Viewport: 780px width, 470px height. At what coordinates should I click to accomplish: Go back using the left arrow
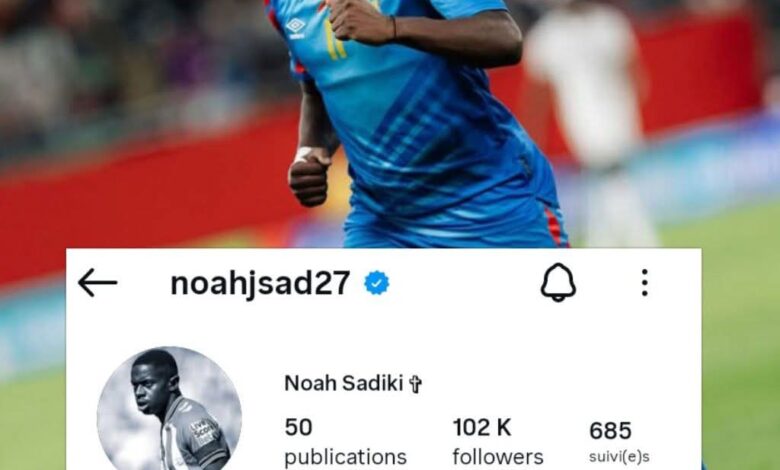coord(98,282)
